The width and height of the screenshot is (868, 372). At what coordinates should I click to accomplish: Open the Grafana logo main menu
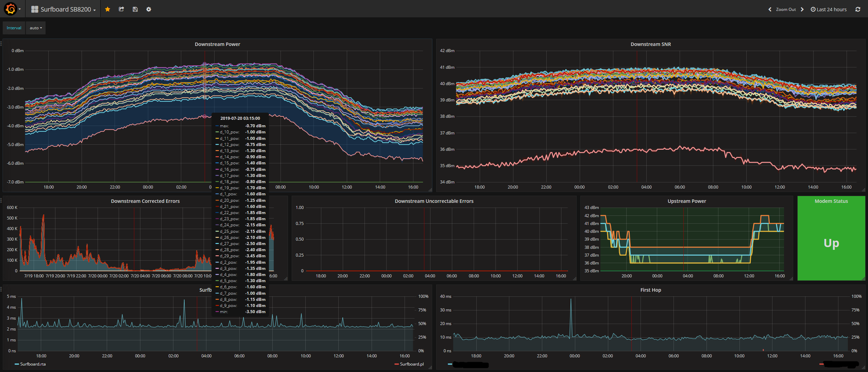click(11, 9)
